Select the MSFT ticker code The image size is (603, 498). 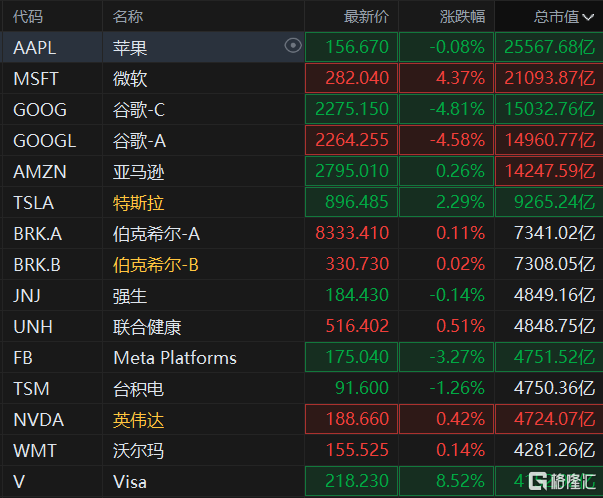coord(36,79)
